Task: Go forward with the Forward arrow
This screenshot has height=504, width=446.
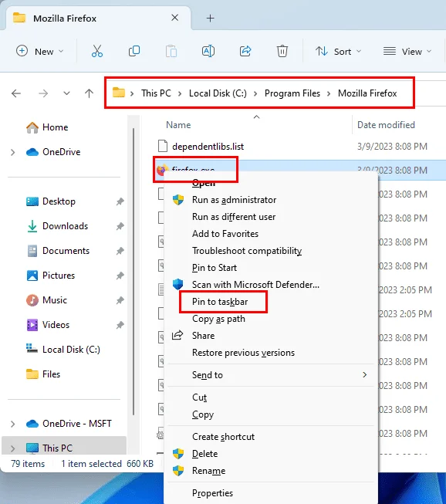Action: pyautogui.click(x=43, y=93)
